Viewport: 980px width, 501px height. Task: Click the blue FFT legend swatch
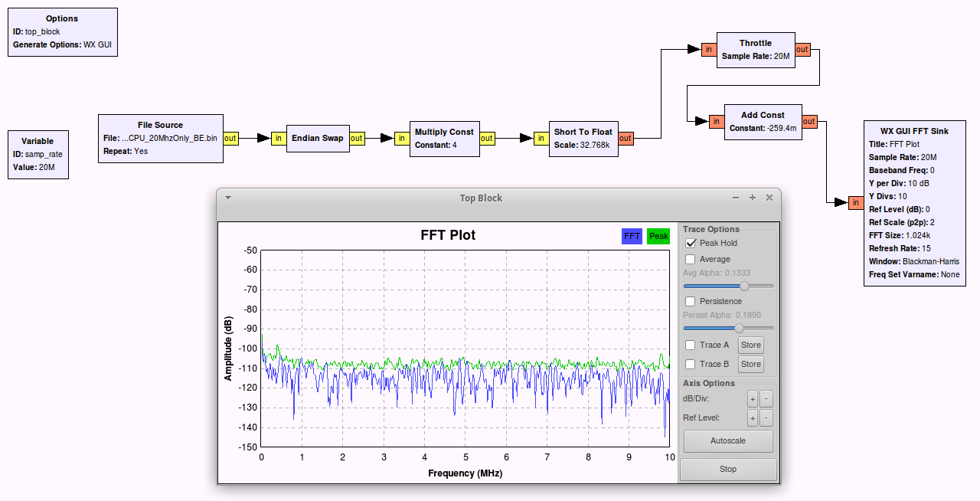click(x=632, y=236)
